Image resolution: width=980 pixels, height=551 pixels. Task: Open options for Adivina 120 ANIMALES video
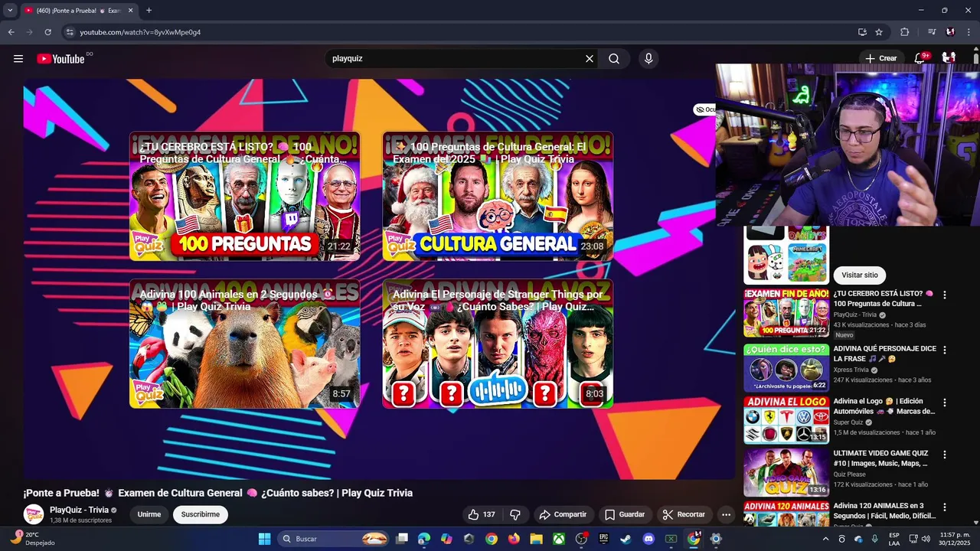click(945, 507)
